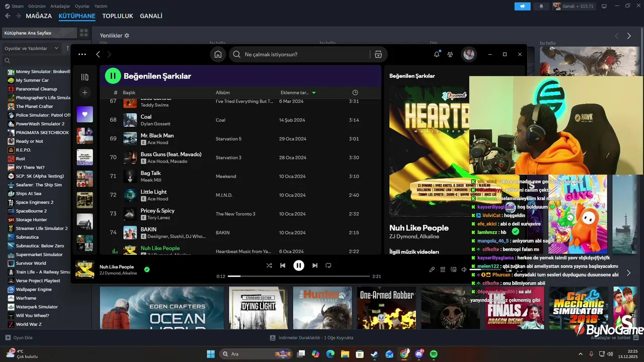Open Steam downloads status Öğe Kuyrukta
This screenshot has width=644, height=362.
[311, 338]
